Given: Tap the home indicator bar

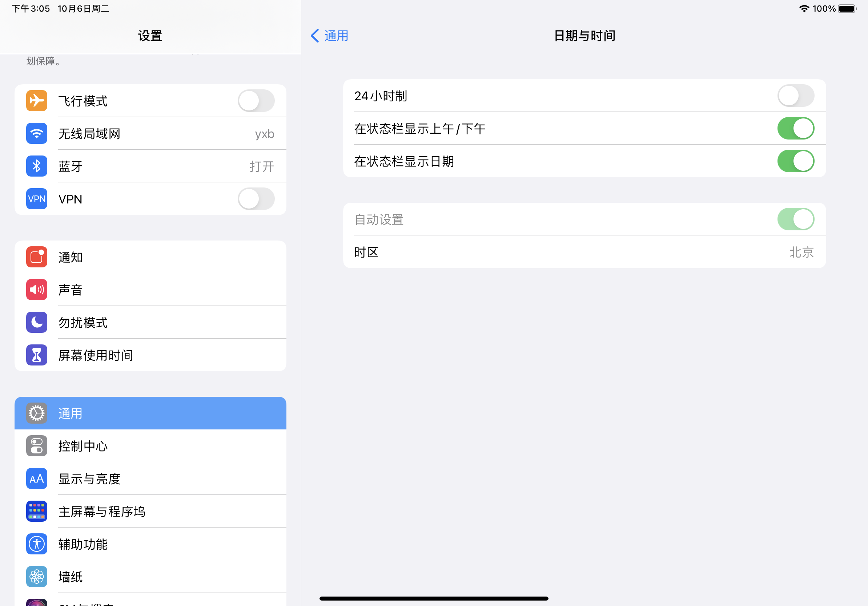Looking at the screenshot, I should coord(434,598).
